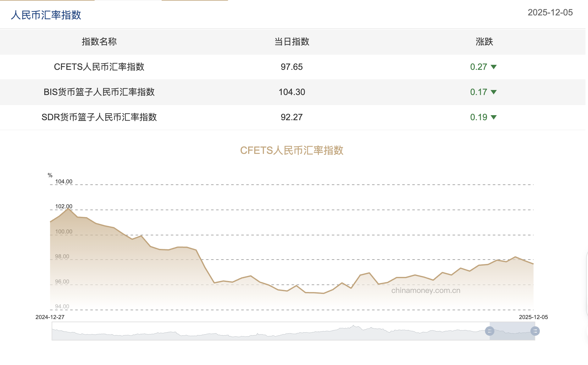Click the down triangle indicator beside BIS index

pyautogui.click(x=494, y=92)
